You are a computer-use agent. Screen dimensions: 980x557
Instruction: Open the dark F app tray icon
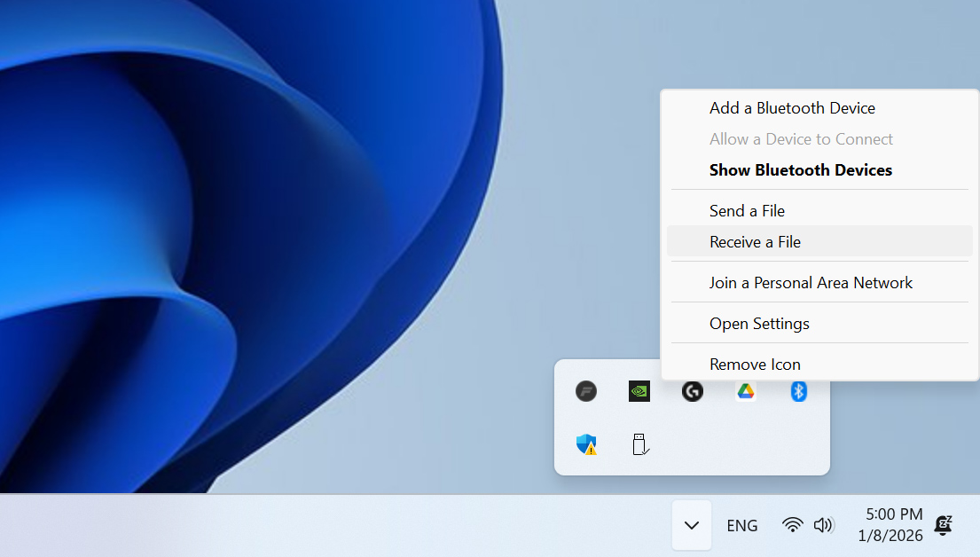[585, 391]
